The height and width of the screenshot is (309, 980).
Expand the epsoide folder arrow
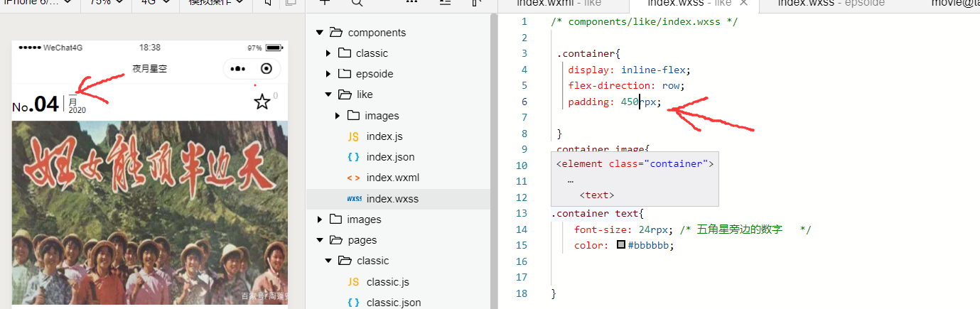(x=328, y=74)
